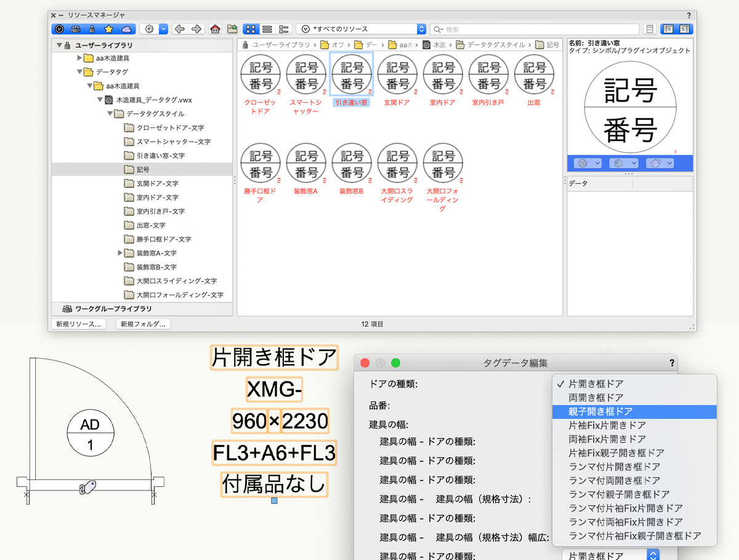
Task: Select the 玄関ドア tag thumbnail
Action: [397, 75]
